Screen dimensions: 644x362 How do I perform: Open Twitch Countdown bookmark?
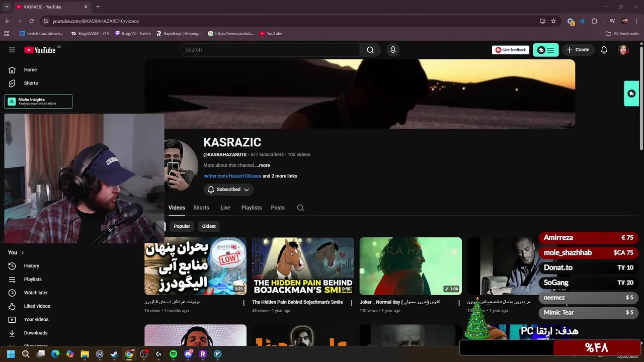pyautogui.click(x=41, y=34)
